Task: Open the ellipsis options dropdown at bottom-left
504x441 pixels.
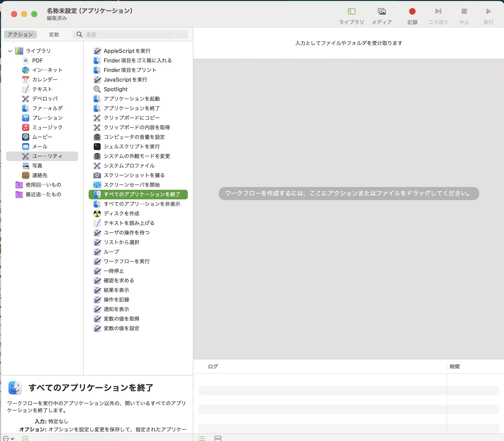Action: coord(9,439)
